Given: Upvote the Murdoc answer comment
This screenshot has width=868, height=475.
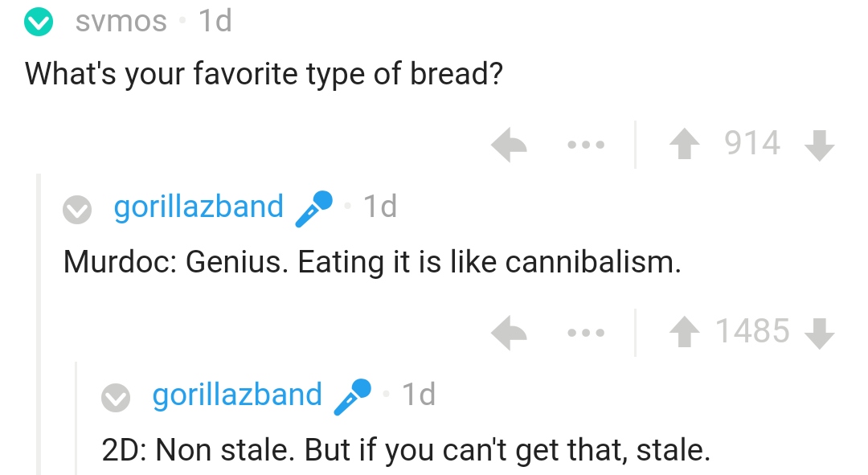Looking at the screenshot, I should point(685,332).
